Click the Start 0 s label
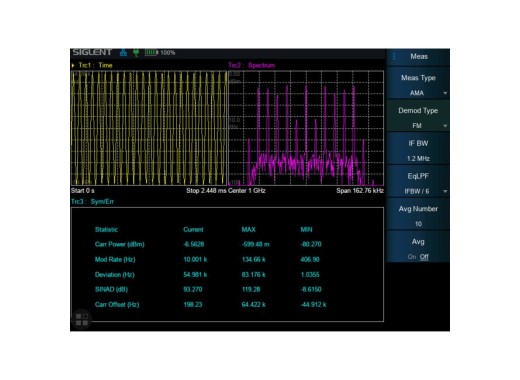Viewport: 520px width, 380px height. pos(83,191)
